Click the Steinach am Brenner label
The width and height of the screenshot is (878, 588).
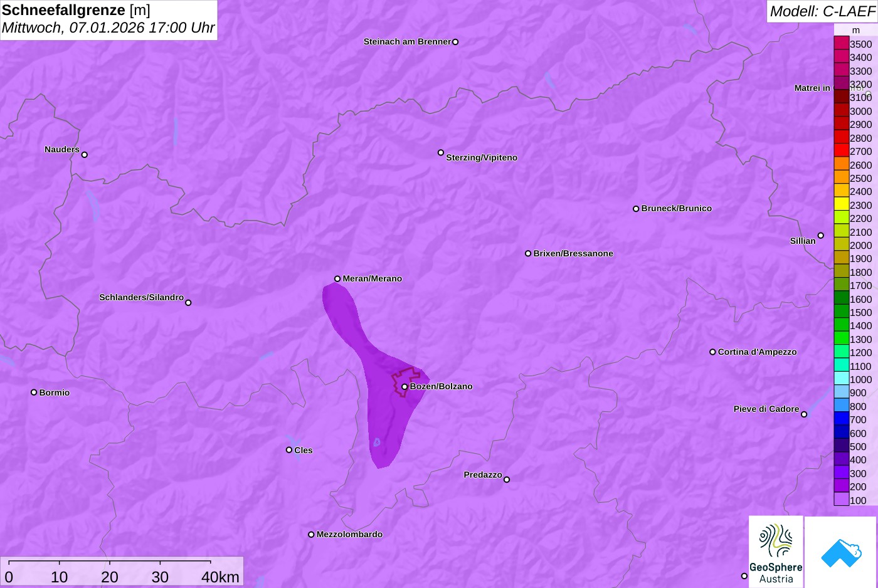pos(407,42)
